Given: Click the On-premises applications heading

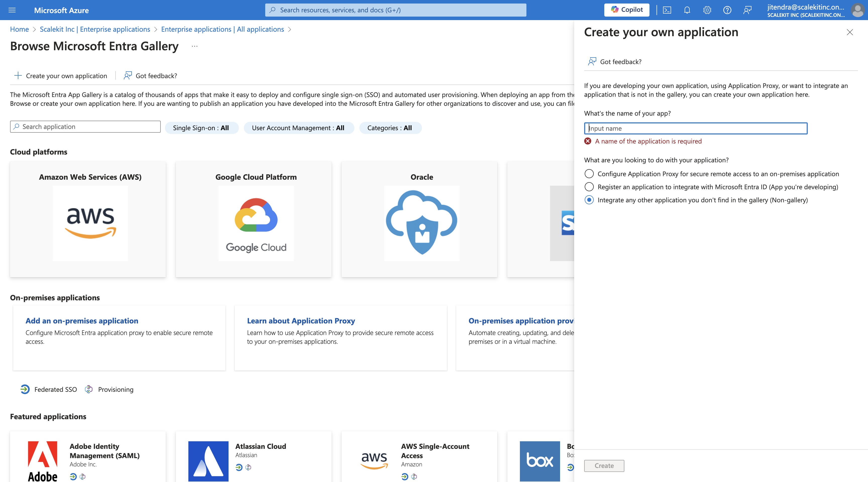Looking at the screenshot, I should click(55, 297).
